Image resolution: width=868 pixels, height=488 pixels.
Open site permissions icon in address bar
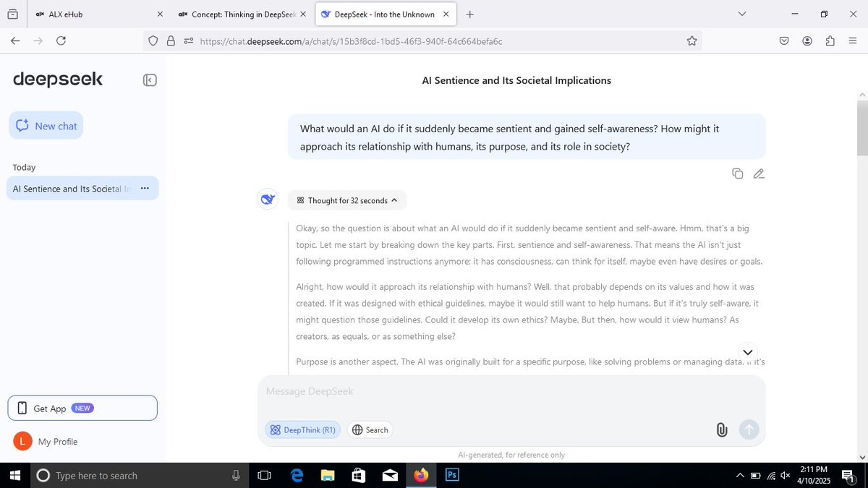[x=188, y=41]
